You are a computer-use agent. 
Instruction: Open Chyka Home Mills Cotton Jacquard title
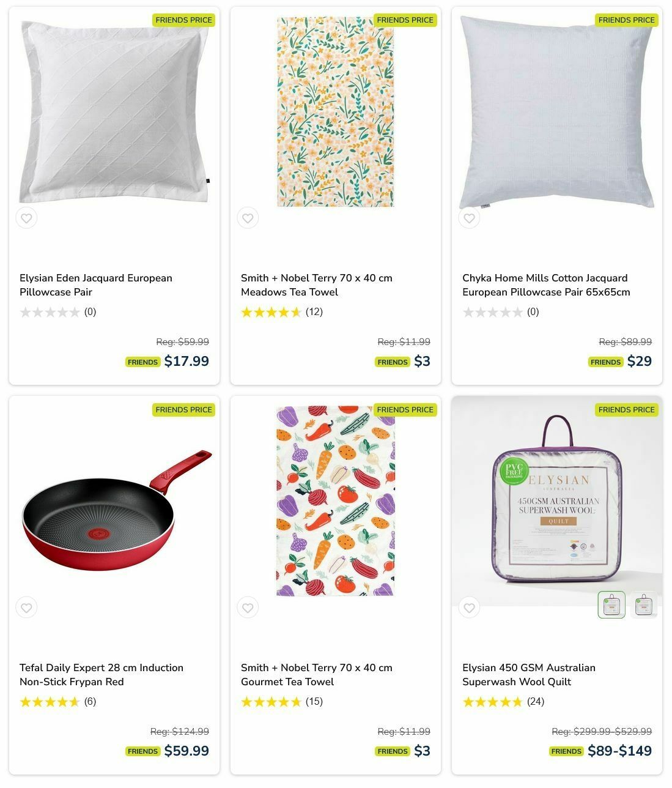point(546,285)
